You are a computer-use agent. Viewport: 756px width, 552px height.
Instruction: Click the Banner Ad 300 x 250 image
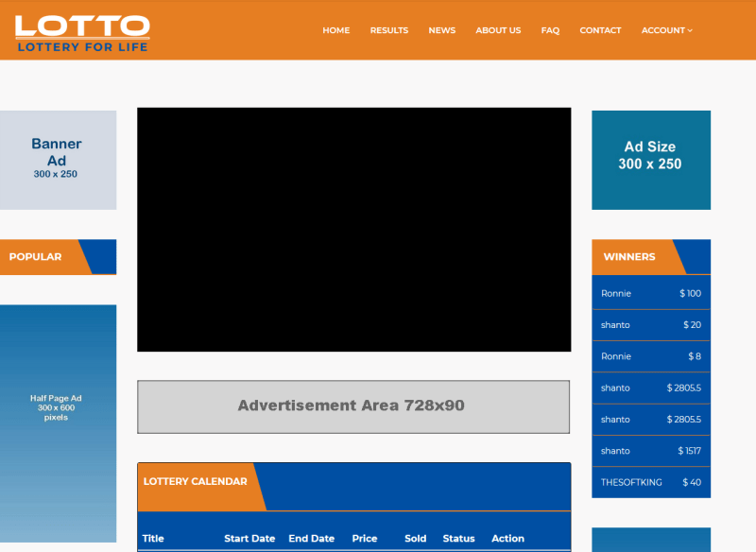[58, 160]
